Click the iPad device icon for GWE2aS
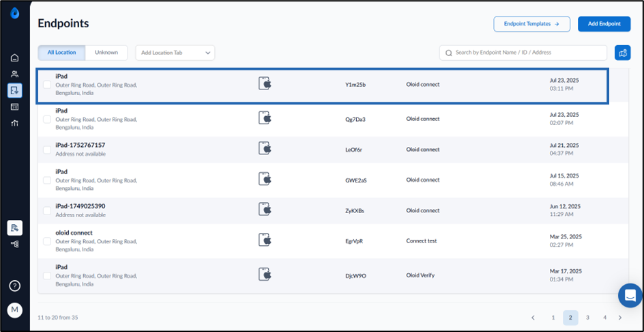 [265, 178]
